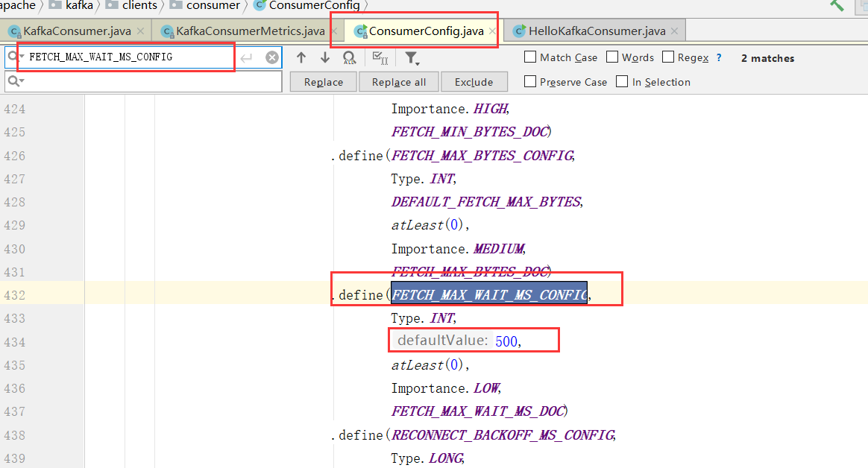
Task: Click the Find All occurrences icon
Action: 349,57
